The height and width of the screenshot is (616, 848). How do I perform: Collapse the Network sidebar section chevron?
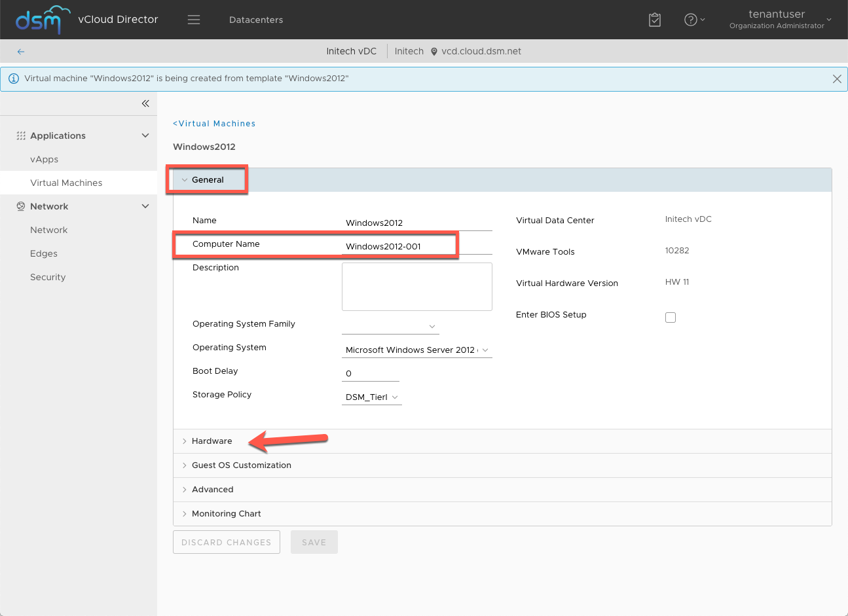(145, 206)
